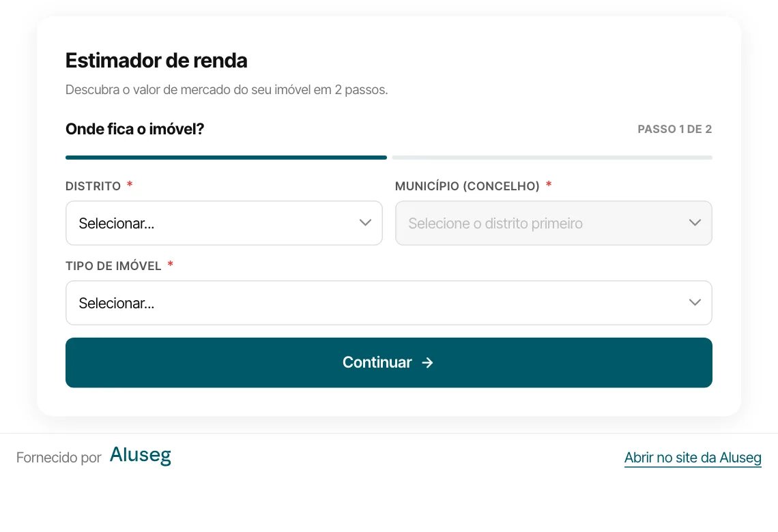Click the Onde fica o imóvel? heading
This screenshot has width=778, height=532.
pyautogui.click(x=135, y=129)
